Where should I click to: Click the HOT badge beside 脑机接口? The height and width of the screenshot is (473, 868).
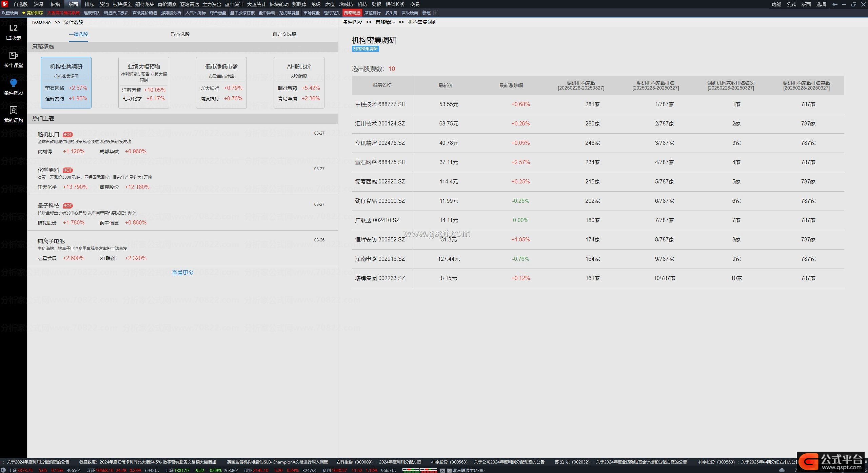click(x=67, y=135)
